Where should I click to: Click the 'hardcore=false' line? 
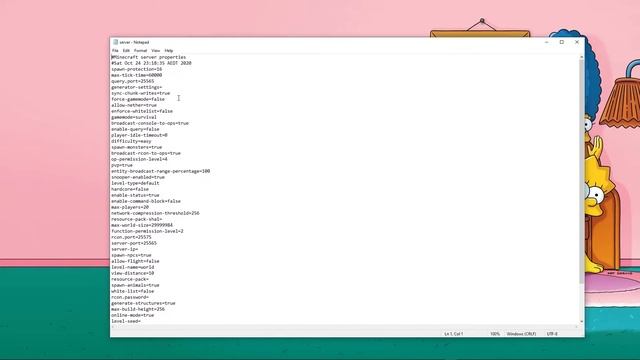point(130,189)
